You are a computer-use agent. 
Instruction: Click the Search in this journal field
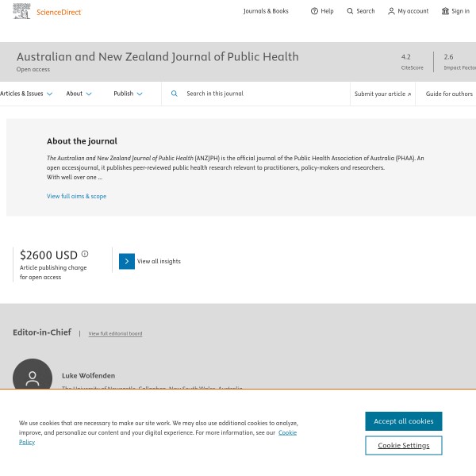click(262, 94)
